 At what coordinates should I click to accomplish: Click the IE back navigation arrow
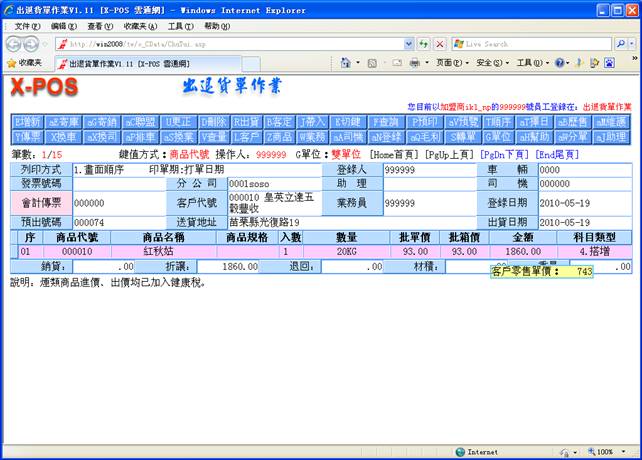click(13, 44)
